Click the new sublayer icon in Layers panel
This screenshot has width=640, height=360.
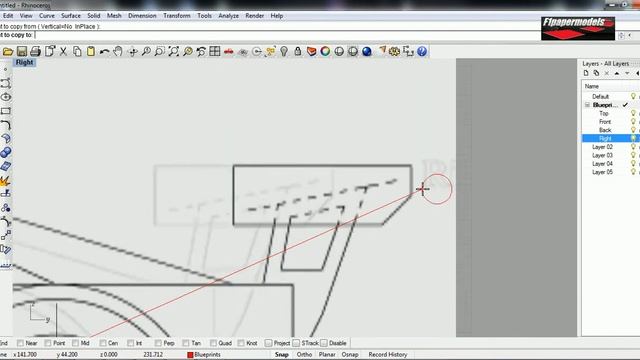[596, 73]
